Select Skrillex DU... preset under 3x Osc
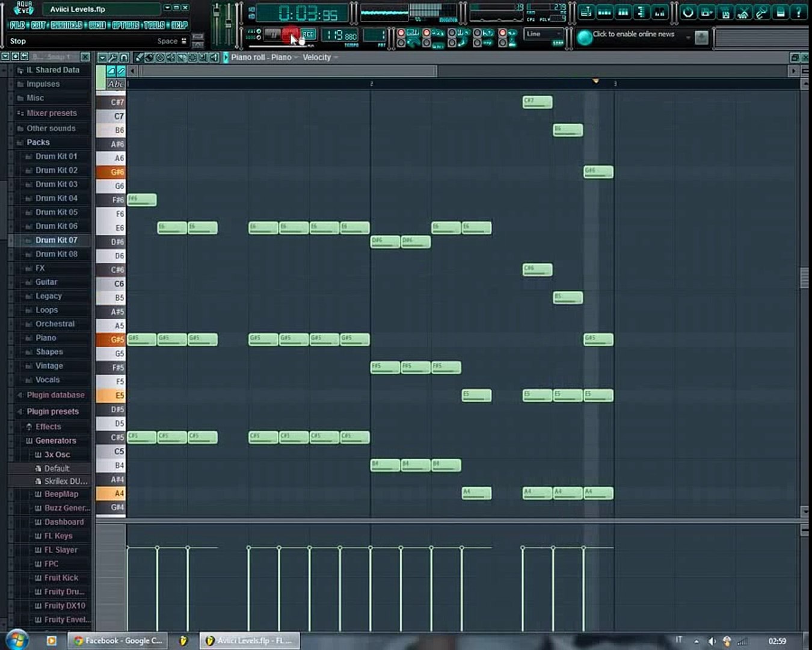Screen dimensions: 812x650 [x=66, y=481]
